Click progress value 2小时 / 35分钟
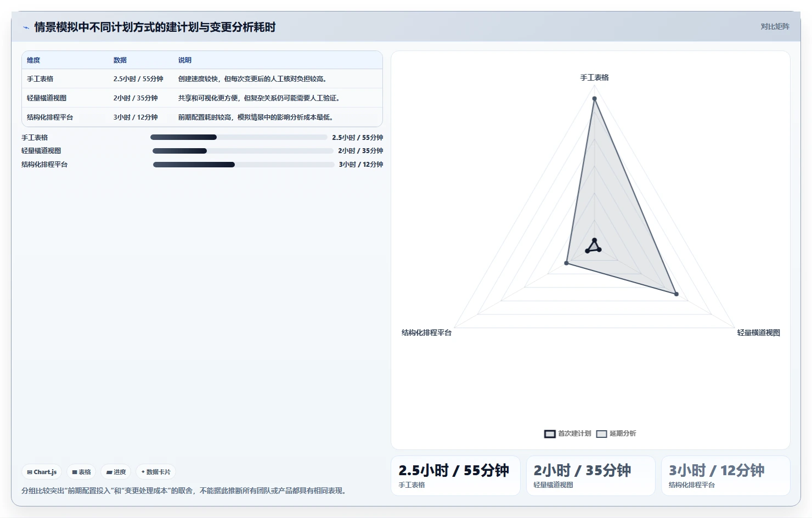The width and height of the screenshot is (812, 518). pos(360,151)
